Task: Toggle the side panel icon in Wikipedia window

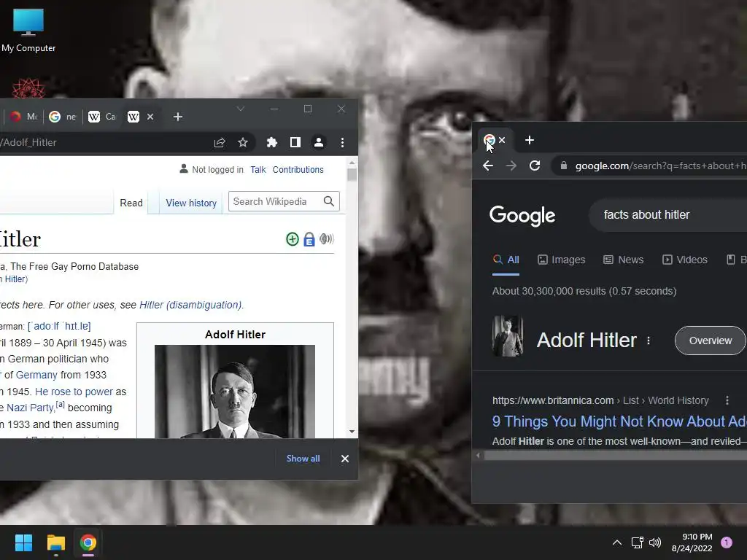Action: [295, 142]
